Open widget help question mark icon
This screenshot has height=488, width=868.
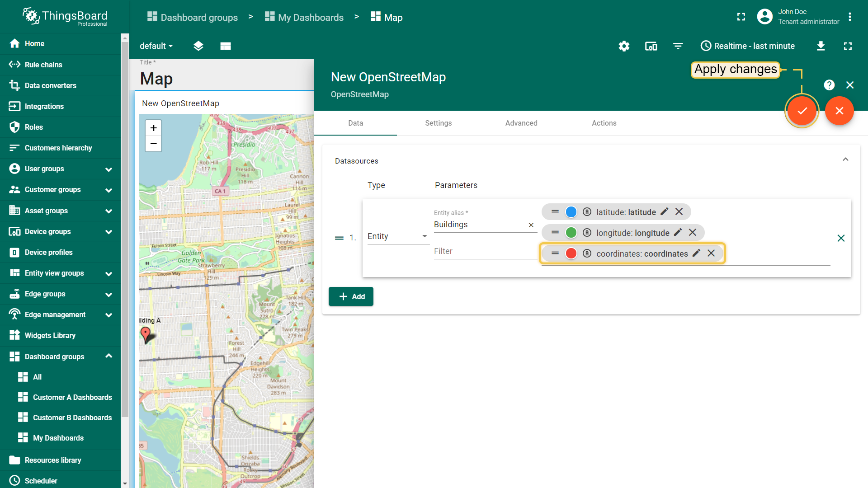coord(829,85)
